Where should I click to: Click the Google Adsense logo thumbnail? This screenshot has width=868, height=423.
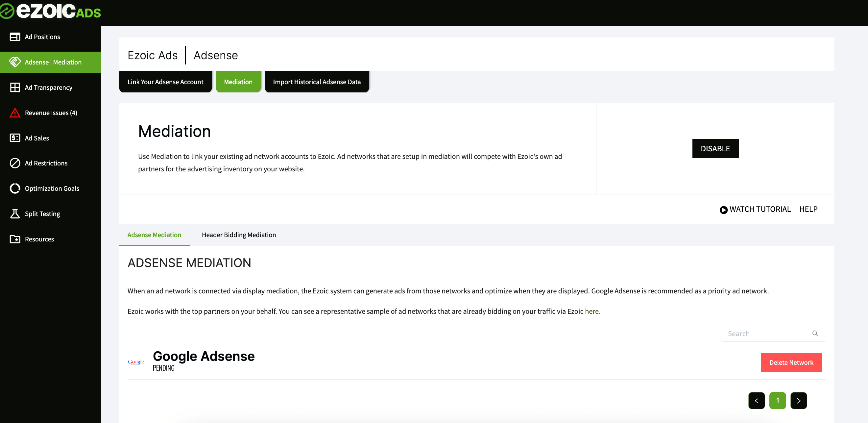(x=136, y=362)
